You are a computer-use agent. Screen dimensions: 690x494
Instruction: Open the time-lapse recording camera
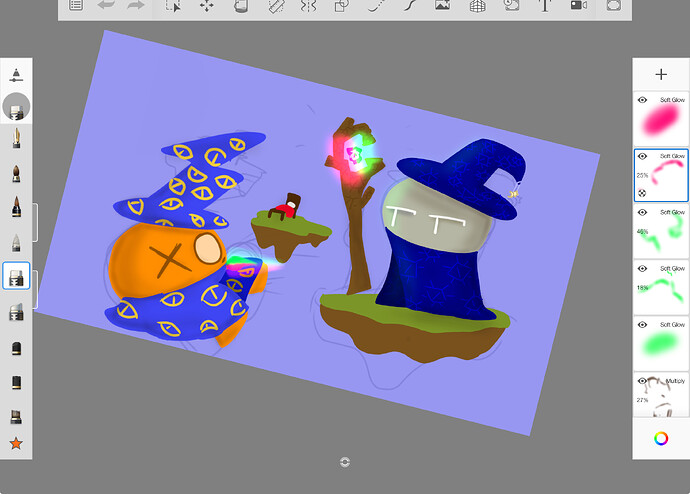point(578,5)
